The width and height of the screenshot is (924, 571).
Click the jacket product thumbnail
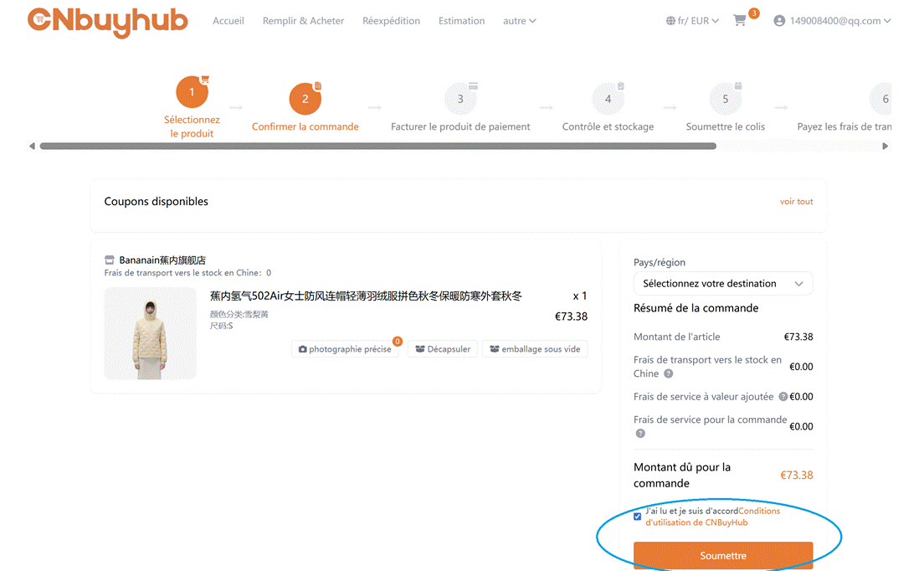point(151,333)
